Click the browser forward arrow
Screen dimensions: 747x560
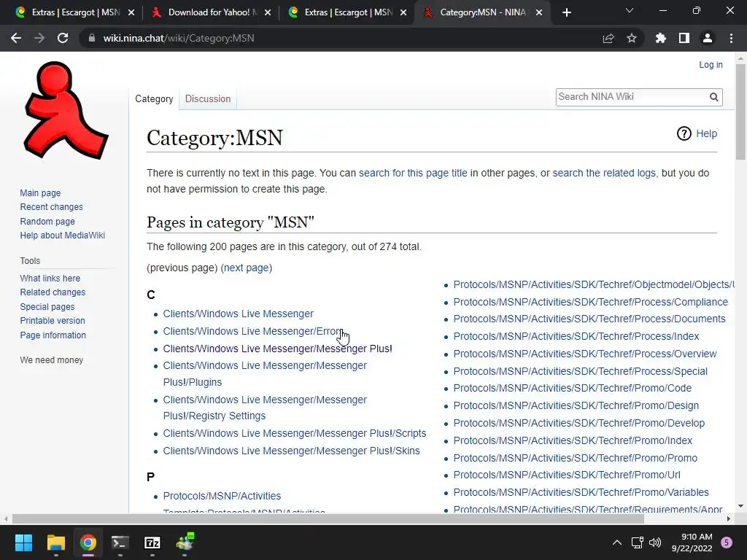[x=39, y=38]
